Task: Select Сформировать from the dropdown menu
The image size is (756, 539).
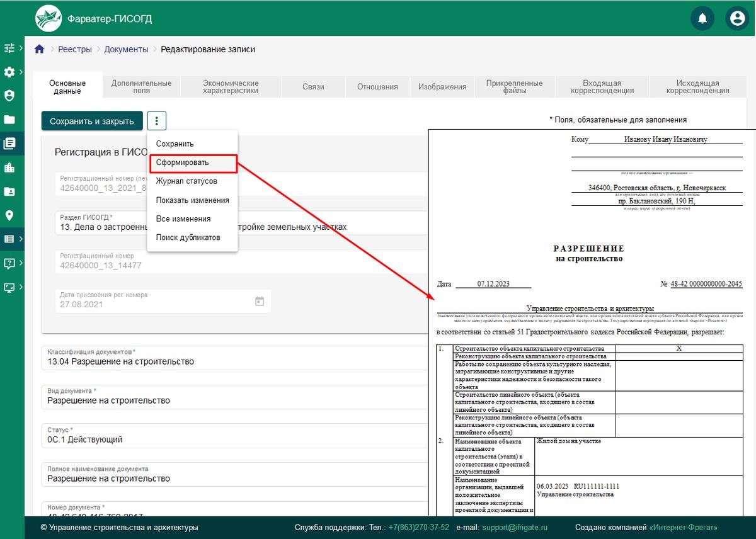Action: point(183,162)
